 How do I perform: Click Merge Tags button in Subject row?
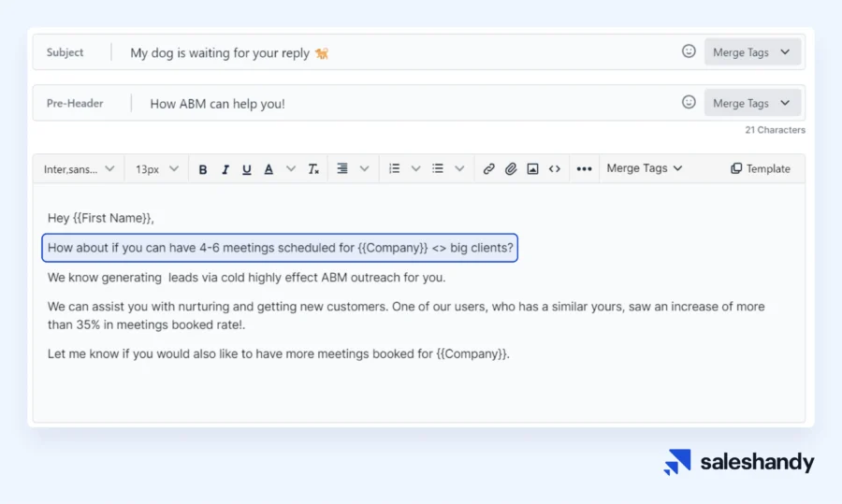tap(751, 52)
